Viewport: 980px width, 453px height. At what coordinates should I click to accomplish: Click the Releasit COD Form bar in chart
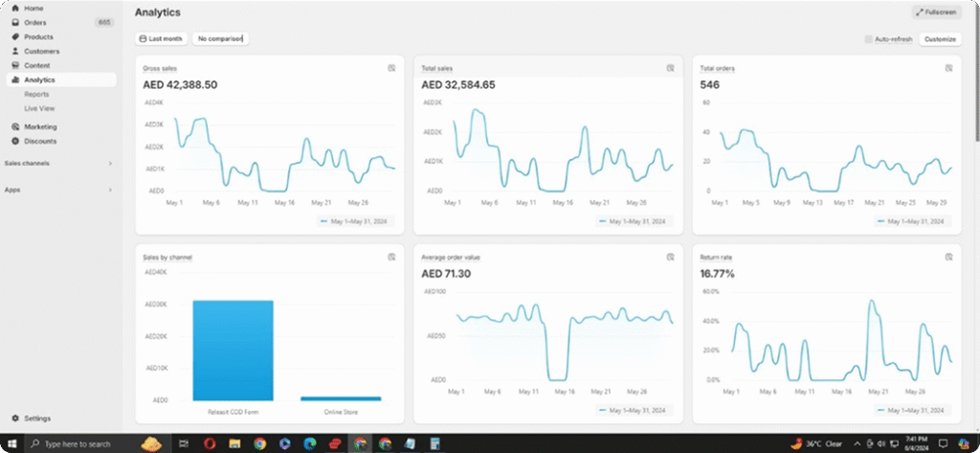pos(233,350)
